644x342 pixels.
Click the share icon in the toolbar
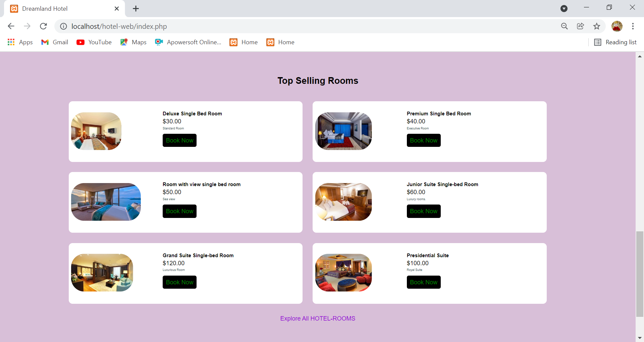click(x=581, y=26)
